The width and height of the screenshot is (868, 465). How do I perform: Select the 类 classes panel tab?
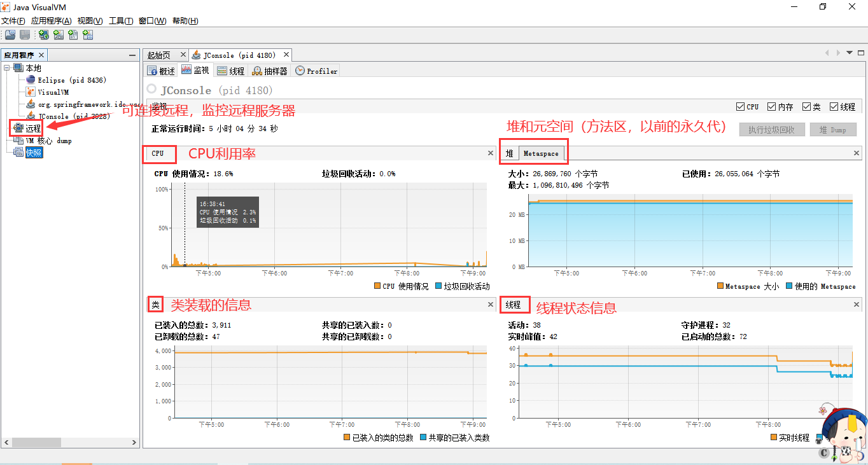point(155,305)
